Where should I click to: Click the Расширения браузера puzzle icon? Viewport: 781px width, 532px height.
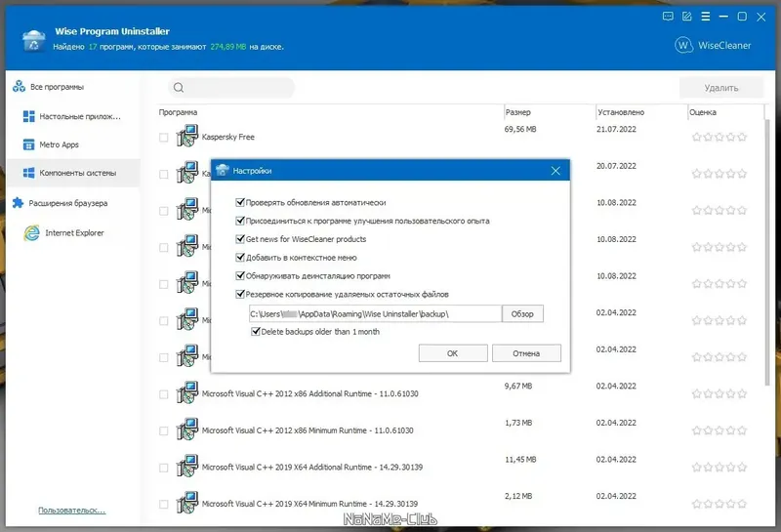point(18,203)
